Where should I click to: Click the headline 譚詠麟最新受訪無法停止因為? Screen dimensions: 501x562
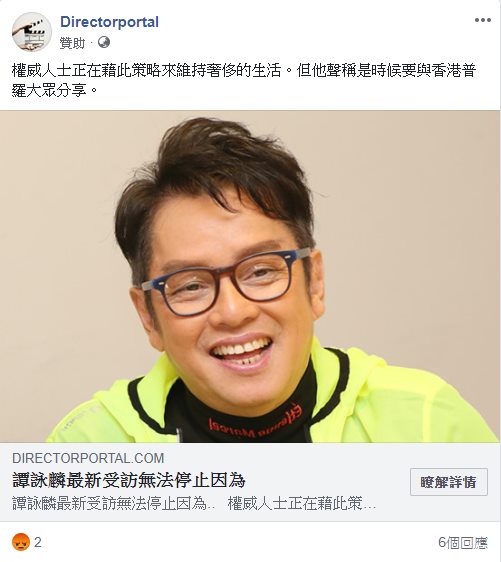pos(129,480)
